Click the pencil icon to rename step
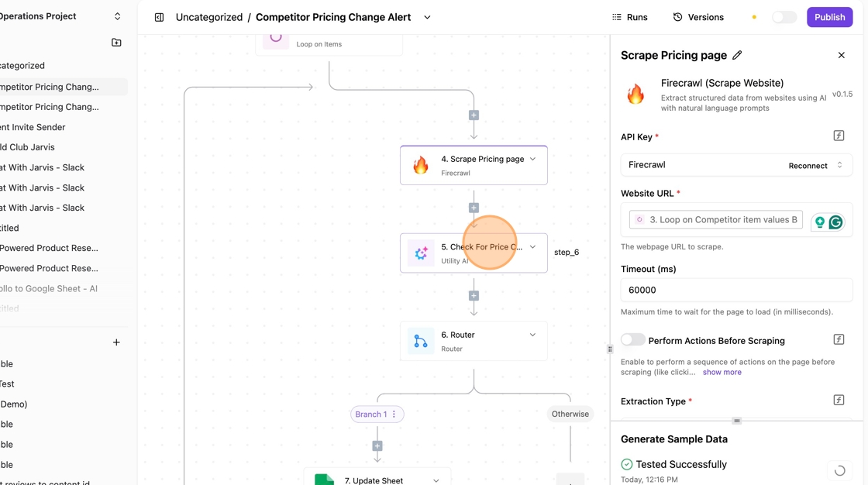Image resolution: width=868 pixels, height=485 pixels. tap(737, 55)
